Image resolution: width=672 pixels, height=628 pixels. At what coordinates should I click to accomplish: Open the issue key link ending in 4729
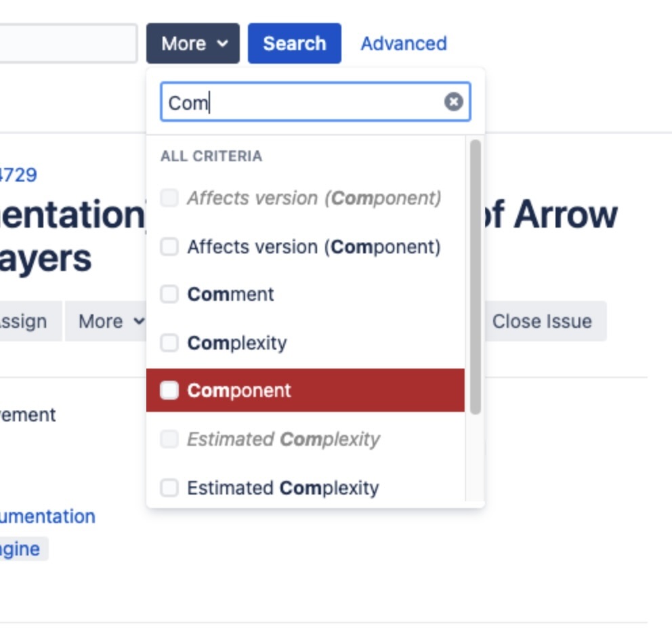pos(18,175)
